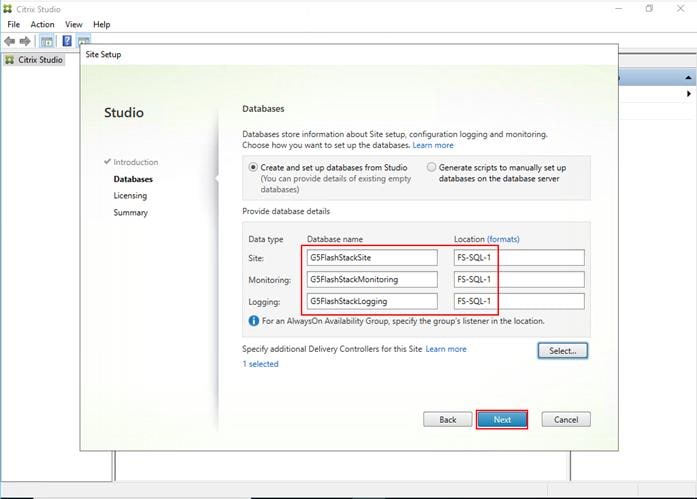
Task: Click the AlwaysOn info icon
Action: pos(253,321)
